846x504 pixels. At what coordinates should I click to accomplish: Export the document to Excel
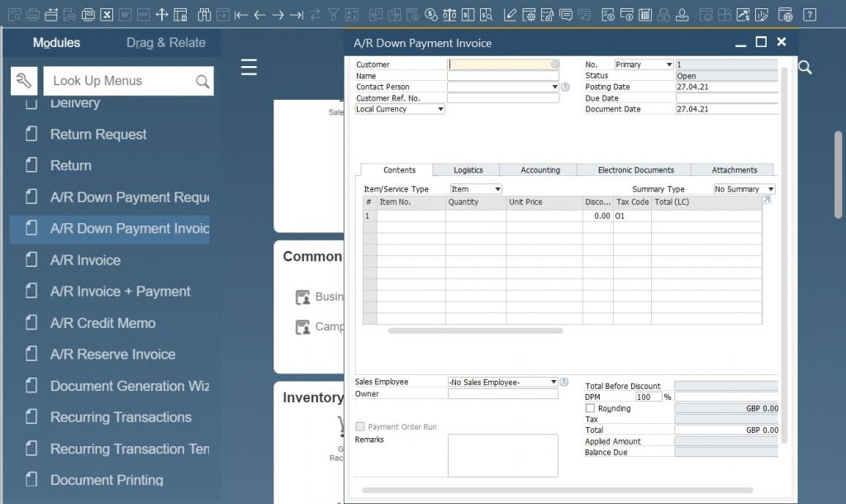click(x=107, y=14)
